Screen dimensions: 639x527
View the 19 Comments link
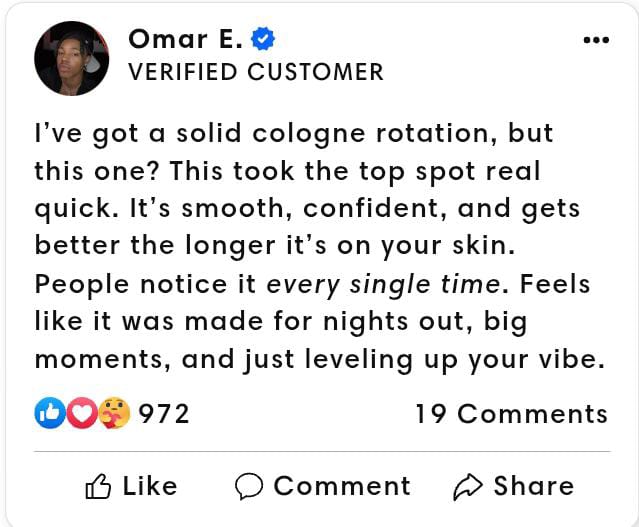click(x=511, y=414)
